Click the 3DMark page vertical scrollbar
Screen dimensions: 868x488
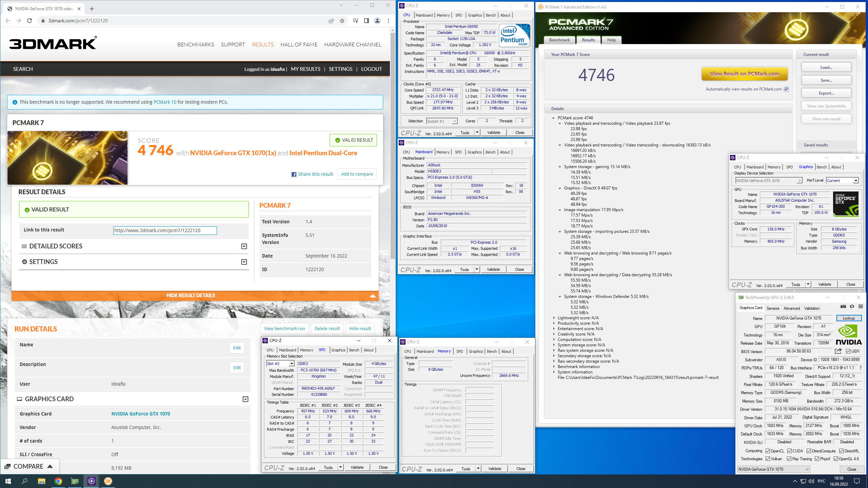(393, 146)
